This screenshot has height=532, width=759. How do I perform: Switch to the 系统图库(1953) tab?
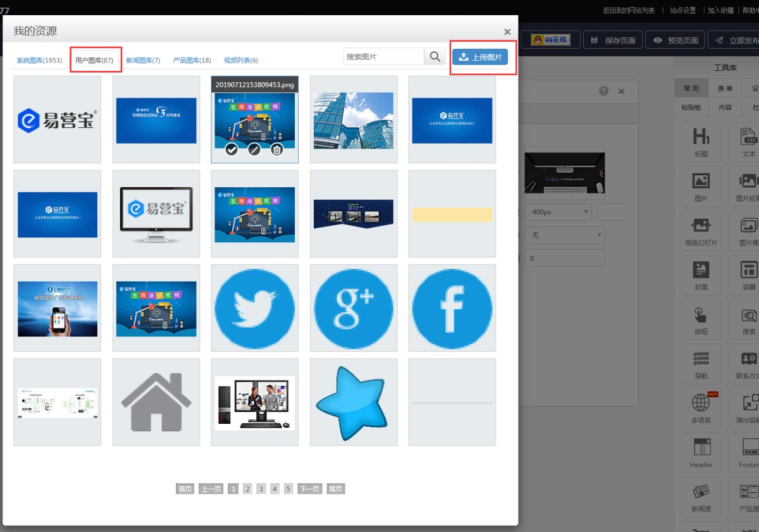[x=39, y=61]
